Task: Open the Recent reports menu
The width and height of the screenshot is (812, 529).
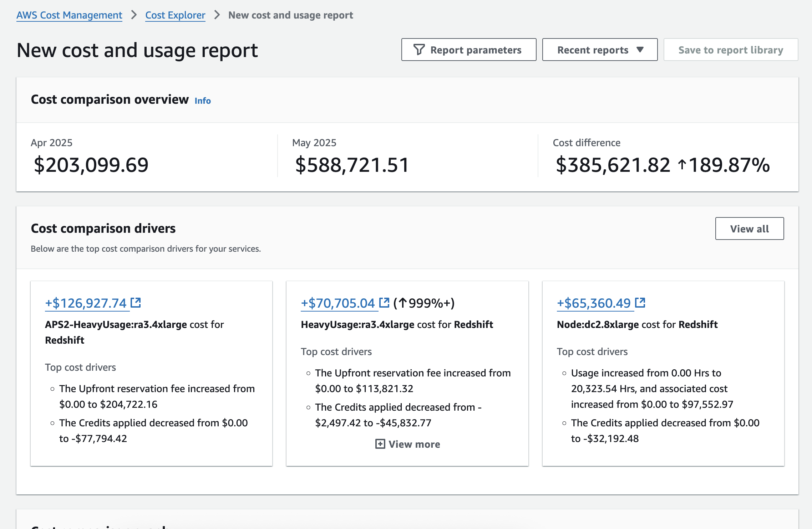Action: click(x=599, y=50)
